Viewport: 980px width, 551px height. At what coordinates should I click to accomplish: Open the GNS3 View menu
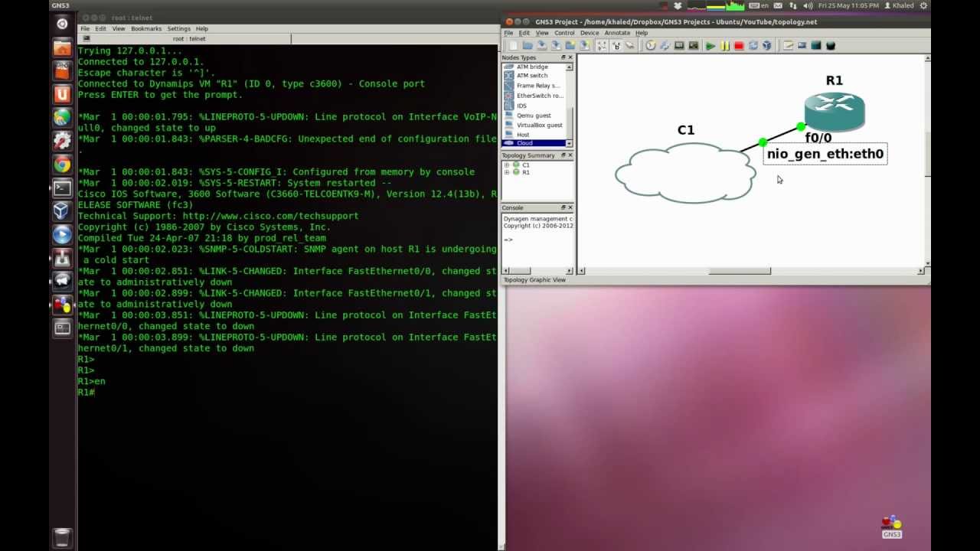[542, 33]
